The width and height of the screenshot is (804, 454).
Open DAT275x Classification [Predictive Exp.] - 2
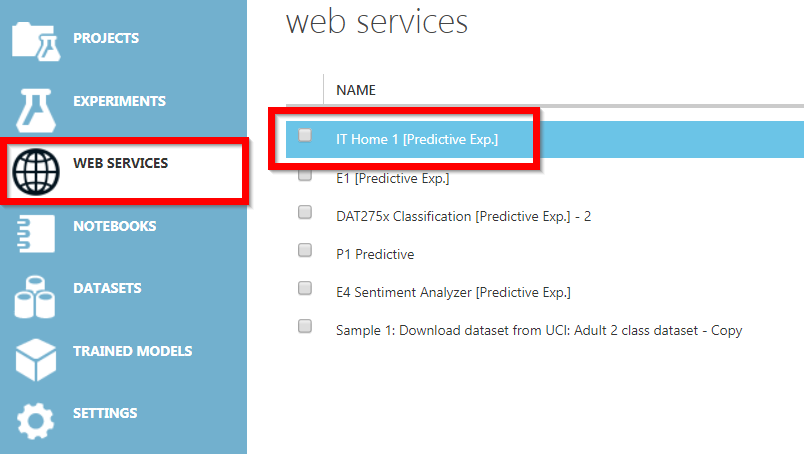coord(464,216)
